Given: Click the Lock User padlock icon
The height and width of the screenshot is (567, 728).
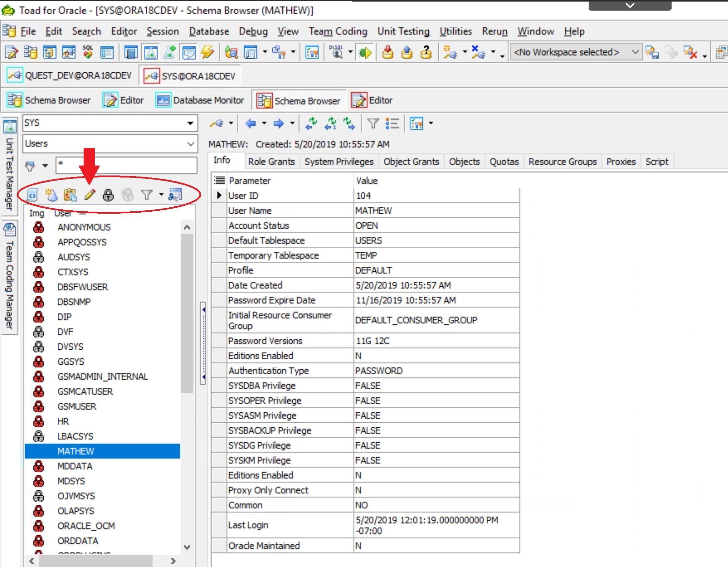Looking at the screenshot, I should coord(108,195).
